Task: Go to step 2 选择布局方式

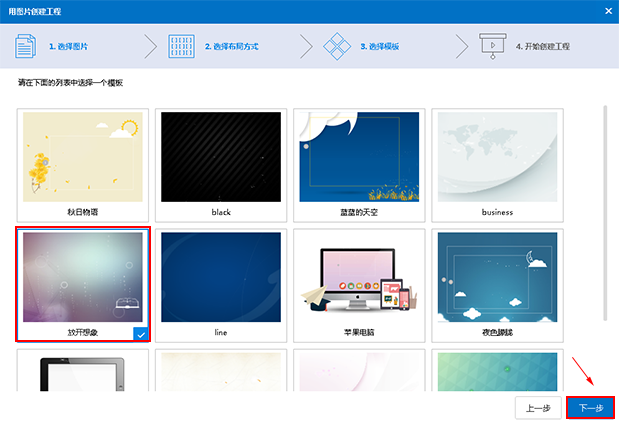Action: tap(232, 47)
